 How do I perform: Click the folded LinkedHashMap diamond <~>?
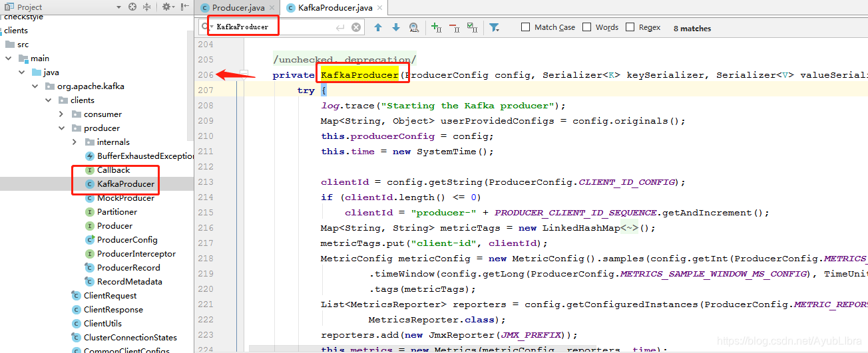pos(629,228)
